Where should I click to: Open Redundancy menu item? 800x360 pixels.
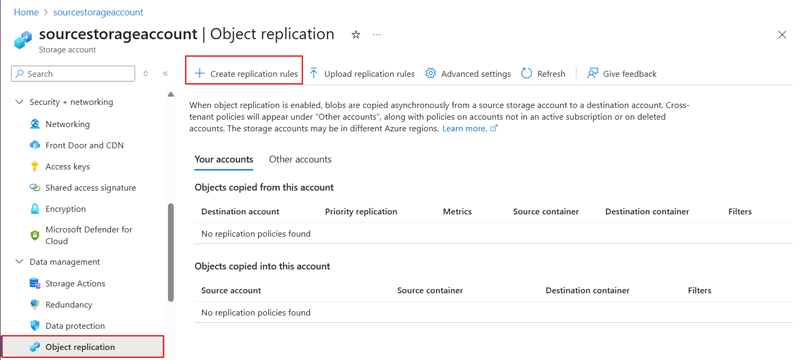(x=69, y=304)
